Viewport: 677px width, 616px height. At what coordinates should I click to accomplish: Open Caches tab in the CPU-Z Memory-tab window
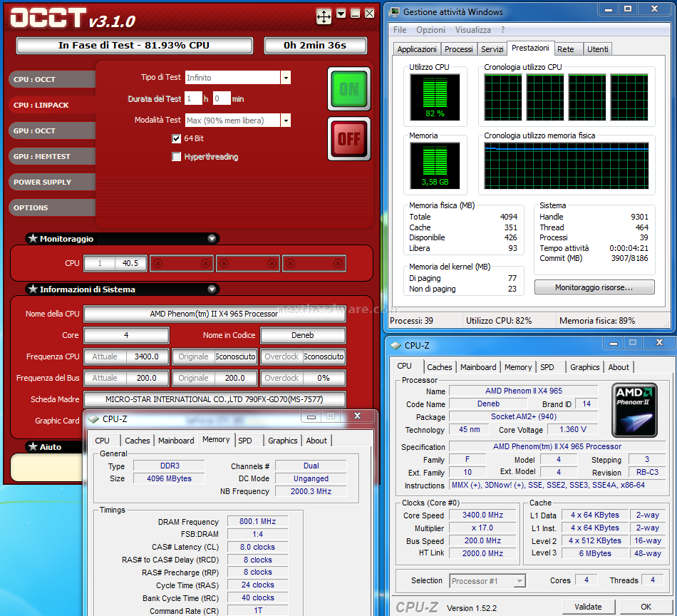click(x=137, y=441)
